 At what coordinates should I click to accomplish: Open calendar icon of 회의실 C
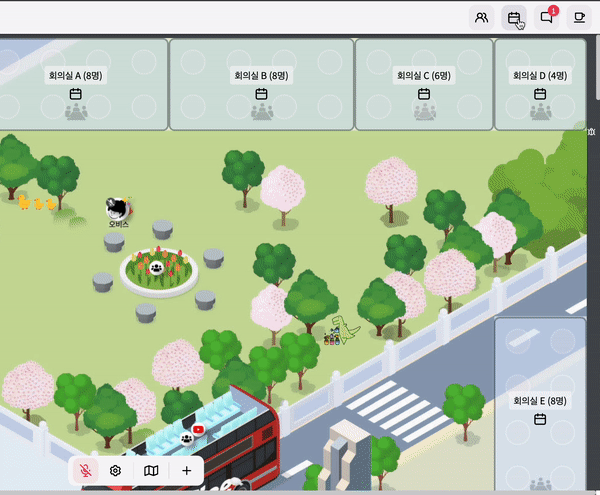tap(424, 94)
